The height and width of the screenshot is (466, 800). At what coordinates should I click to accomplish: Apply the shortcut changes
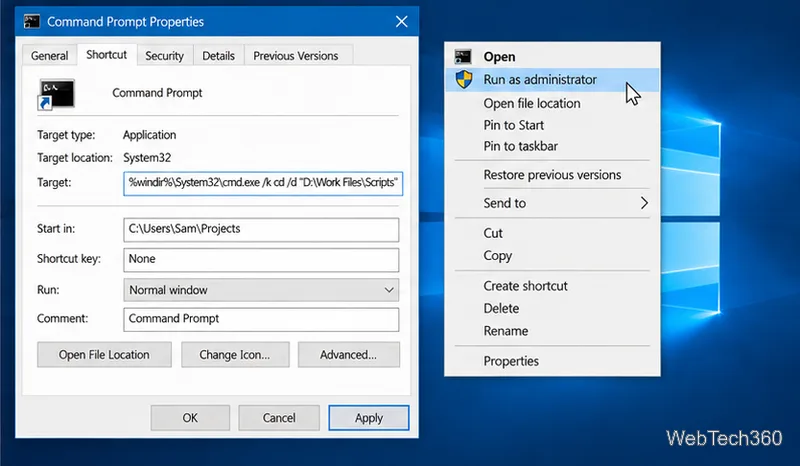coord(368,418)
